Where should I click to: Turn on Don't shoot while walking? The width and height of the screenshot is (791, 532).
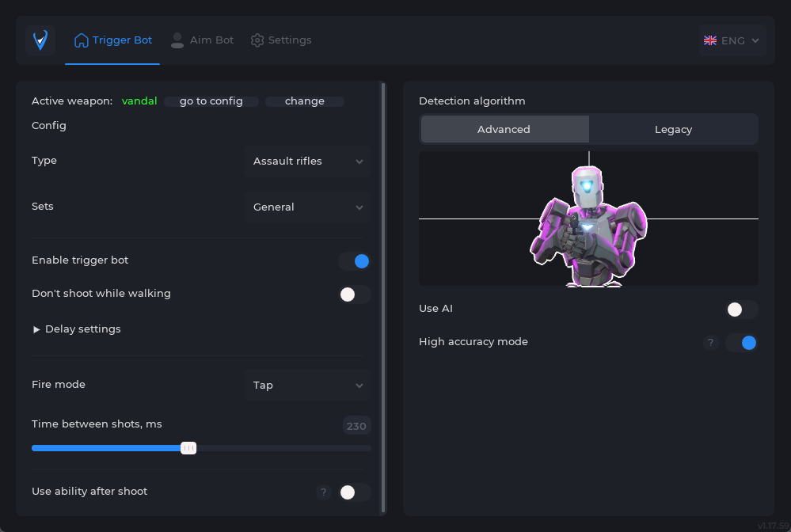[355, 294]
